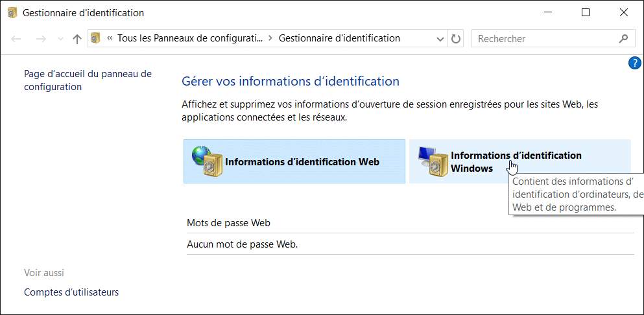Click the breadcrumb separator arrow after Tous les Panneaux
Screen dimensions: 644x315
point(270,39)
